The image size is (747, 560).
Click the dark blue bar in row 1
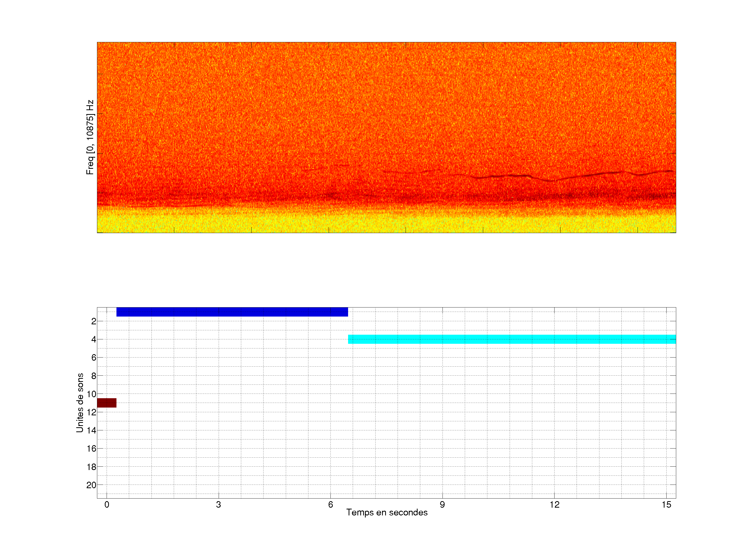coord(232,312)
